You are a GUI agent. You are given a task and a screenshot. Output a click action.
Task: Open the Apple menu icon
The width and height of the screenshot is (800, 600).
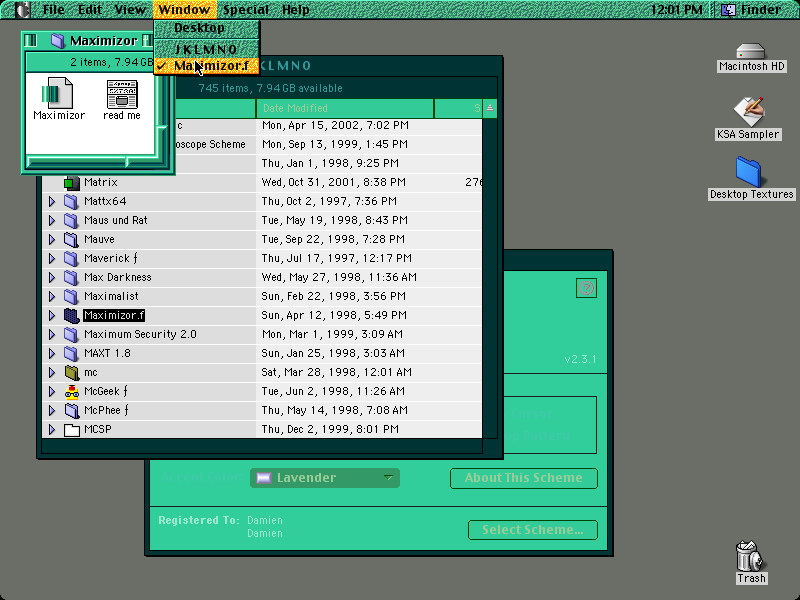tap(22, 9)
